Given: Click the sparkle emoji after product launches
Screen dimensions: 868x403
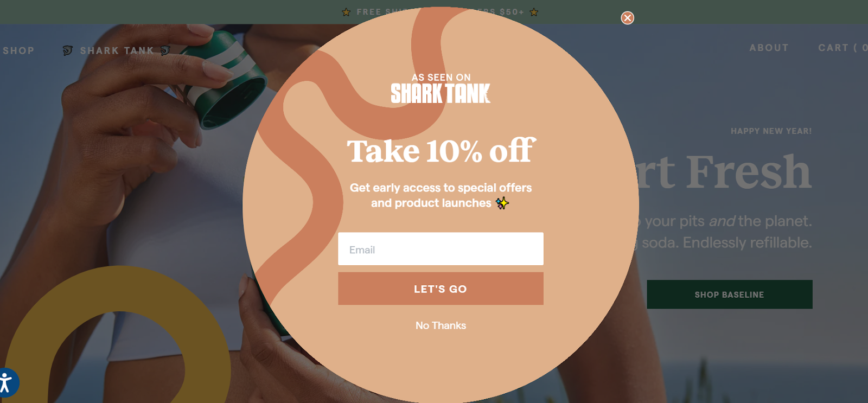Looking at the screenshot, I should (502, 203).
